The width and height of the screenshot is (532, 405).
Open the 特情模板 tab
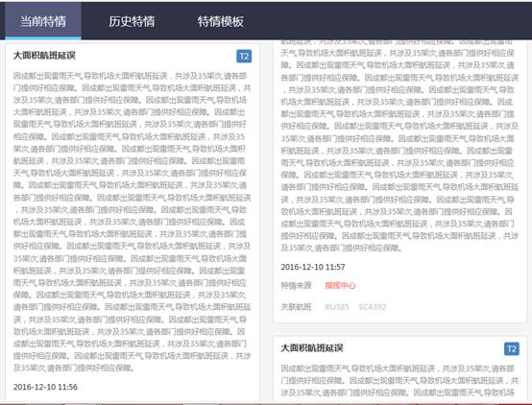coord(221,21)
